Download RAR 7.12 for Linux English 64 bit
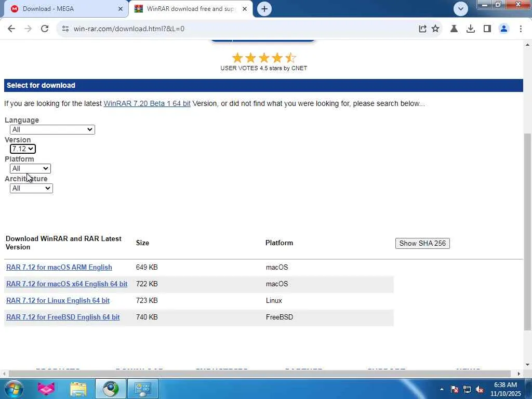The image size is (532, 399). click(58, 301)
